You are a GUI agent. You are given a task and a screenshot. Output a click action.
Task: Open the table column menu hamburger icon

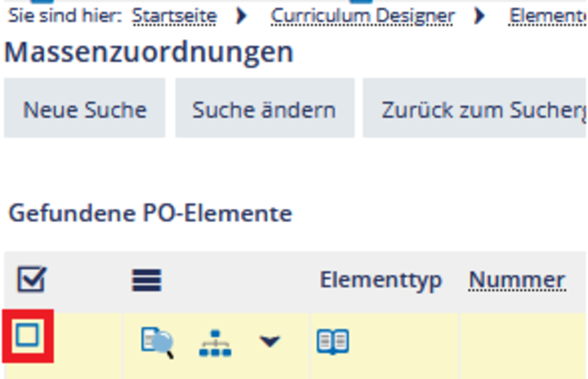147,280
